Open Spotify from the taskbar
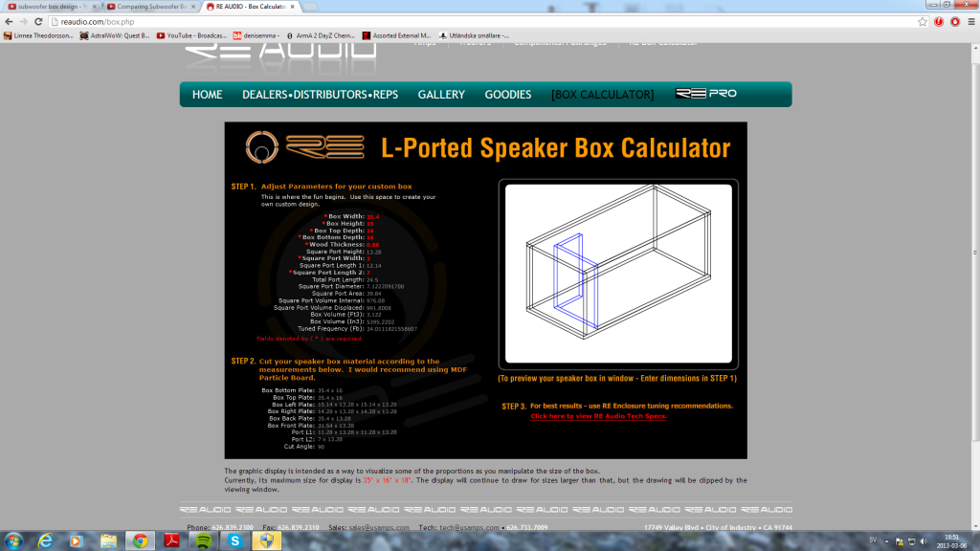Screen dimensions: 980x551 coord(203,540)
